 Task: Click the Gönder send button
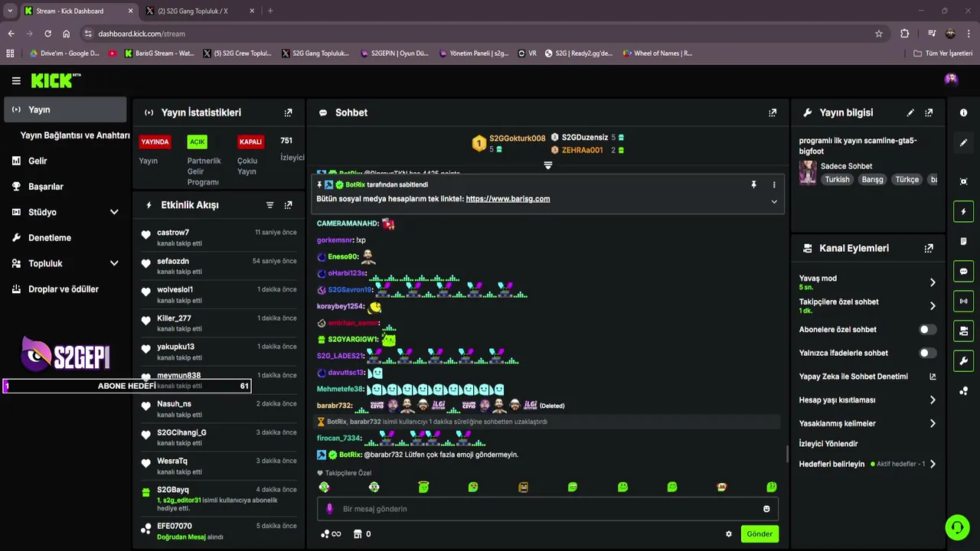[x=759, y=534]
